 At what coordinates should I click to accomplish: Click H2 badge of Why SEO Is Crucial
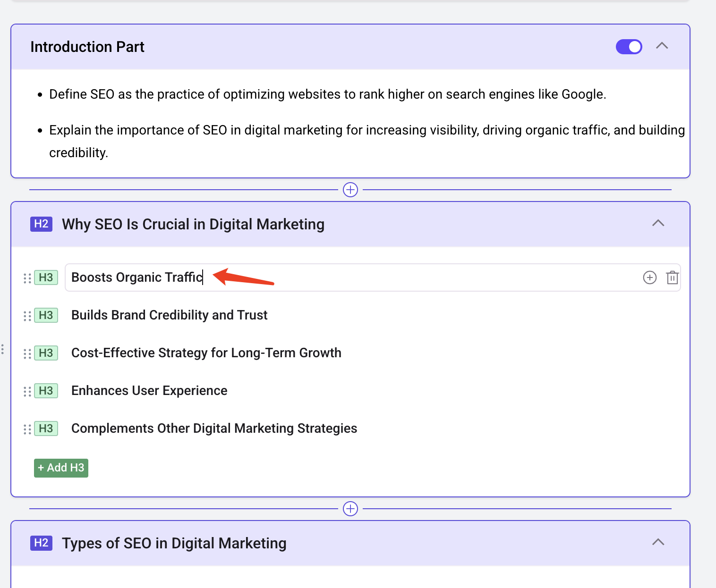[41, 224]
